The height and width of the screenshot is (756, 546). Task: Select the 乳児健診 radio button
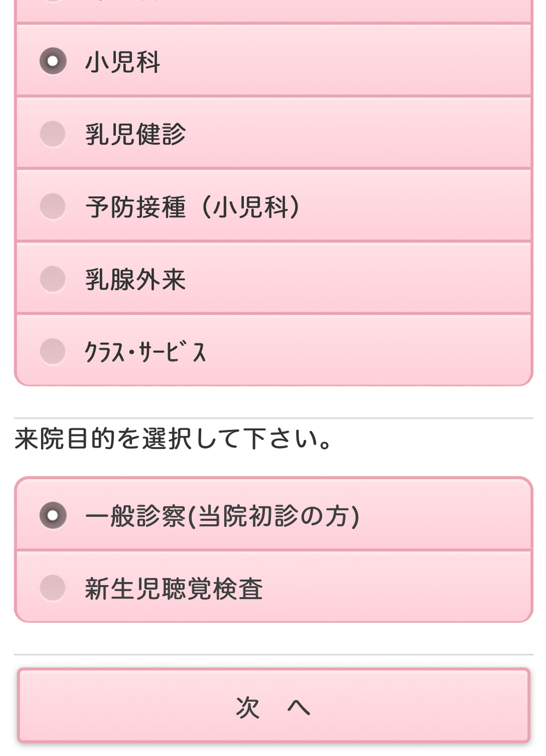[53, 134]
